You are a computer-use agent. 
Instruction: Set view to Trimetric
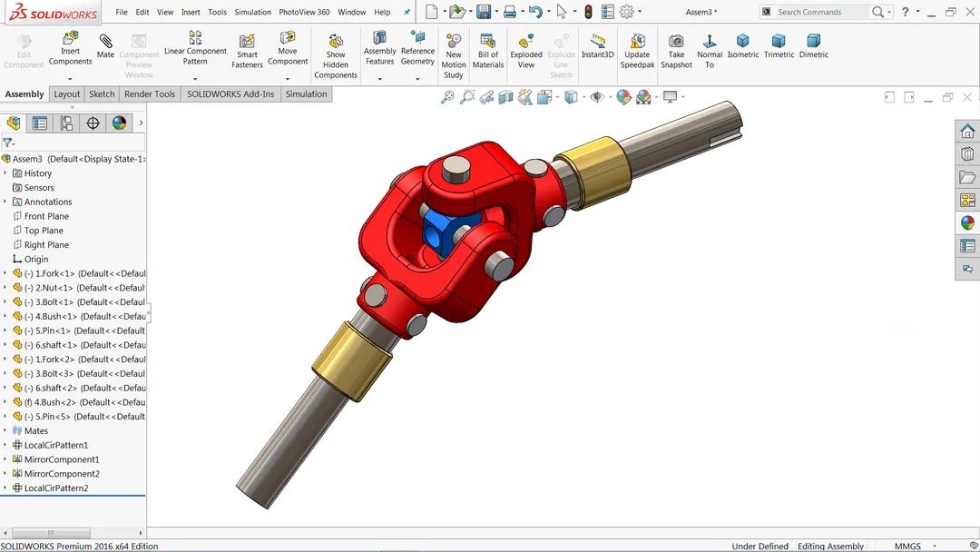pos(779,45)
